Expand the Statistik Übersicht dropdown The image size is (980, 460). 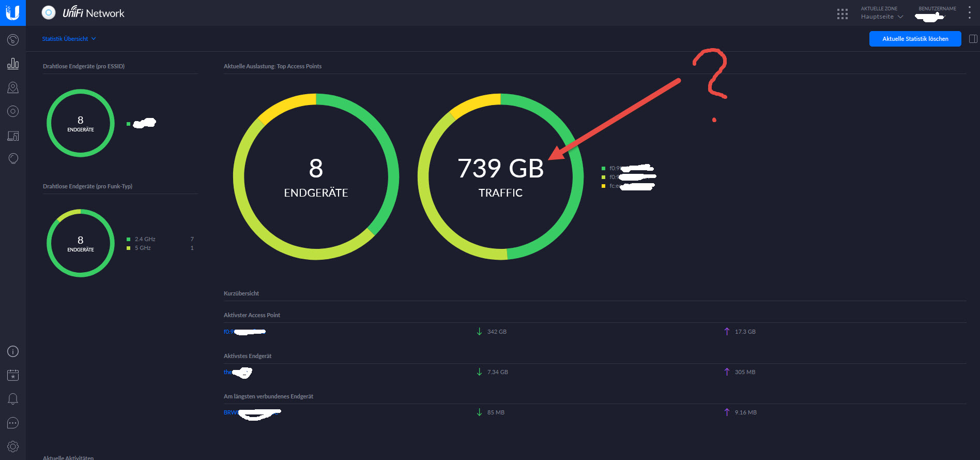tap(69, 39)
